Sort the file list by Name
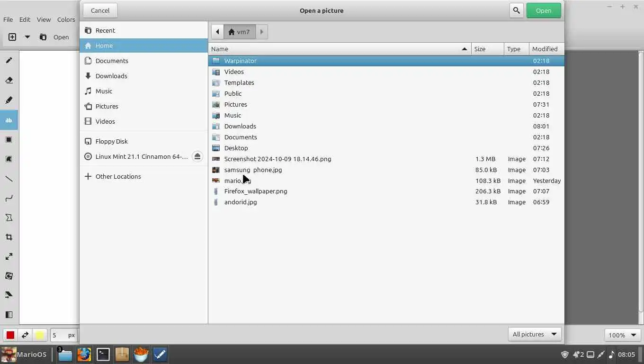The image size is (644, 364). click(x=340, y=49)
